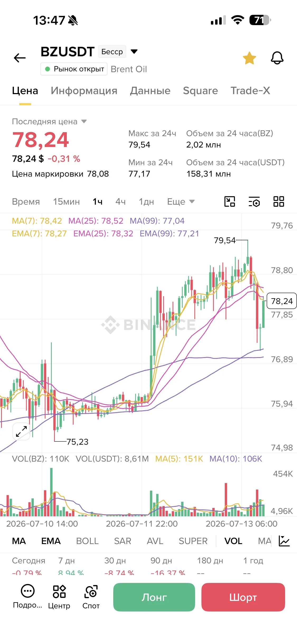Toggle the SUPER indicator
The height and width of the screenshot is (644, 297).
click(193, 541)
